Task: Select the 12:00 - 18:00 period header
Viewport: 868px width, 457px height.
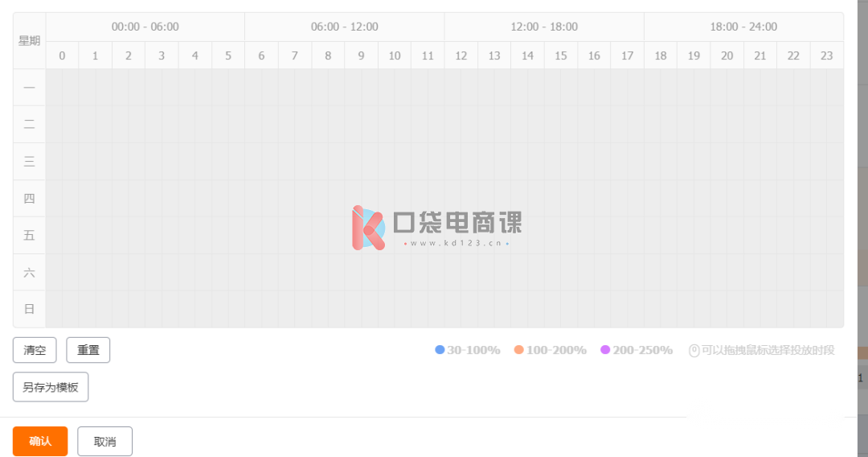Action: 544,27
